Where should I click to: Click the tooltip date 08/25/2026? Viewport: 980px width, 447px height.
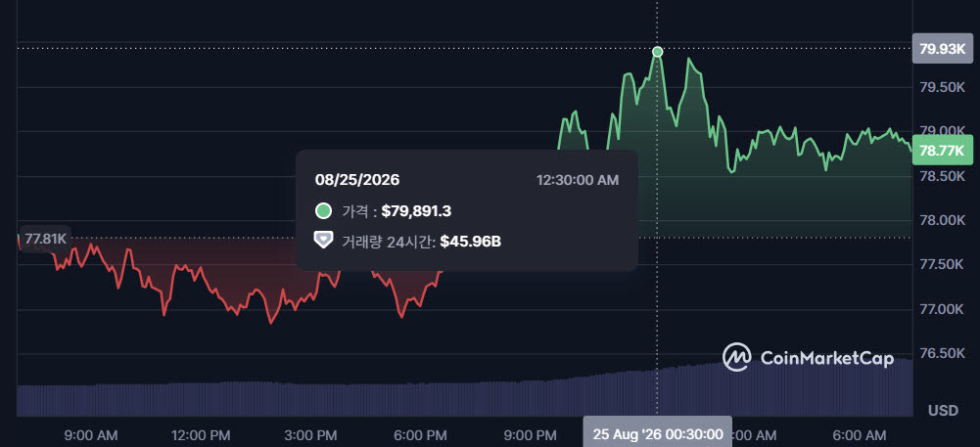pos(357,180)
